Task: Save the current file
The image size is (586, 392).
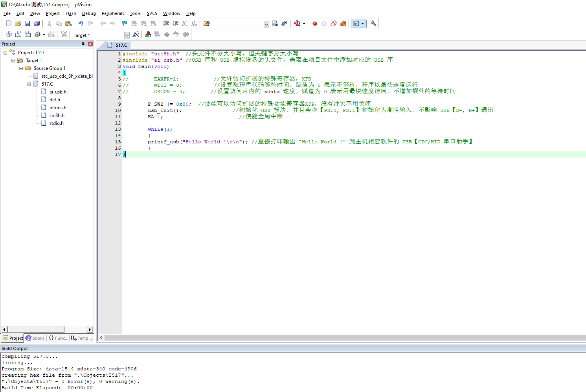Action: pyautogui.click(x=28, y=24)
